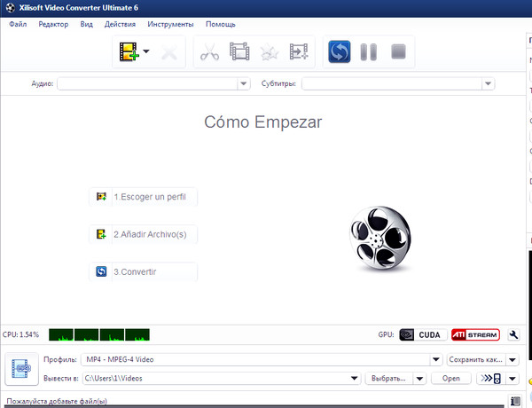The image size is (532, 408).
Task: Open the Редактор menu
Action: 53,24
